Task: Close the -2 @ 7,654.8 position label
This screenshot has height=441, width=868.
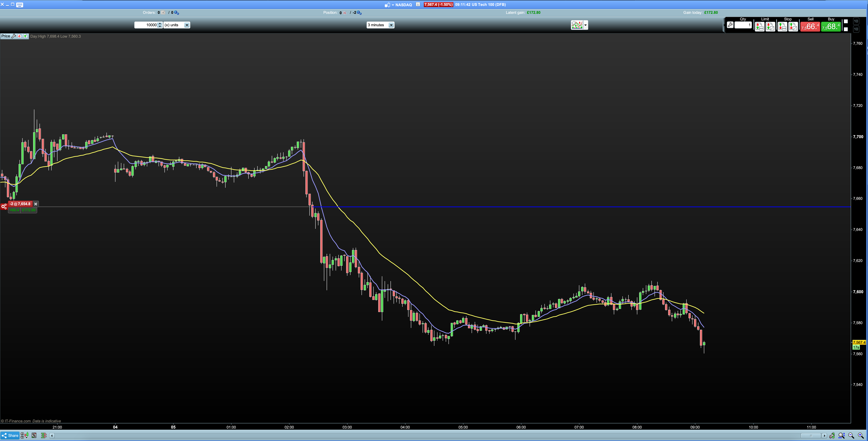Action: (x=36, y=204)
